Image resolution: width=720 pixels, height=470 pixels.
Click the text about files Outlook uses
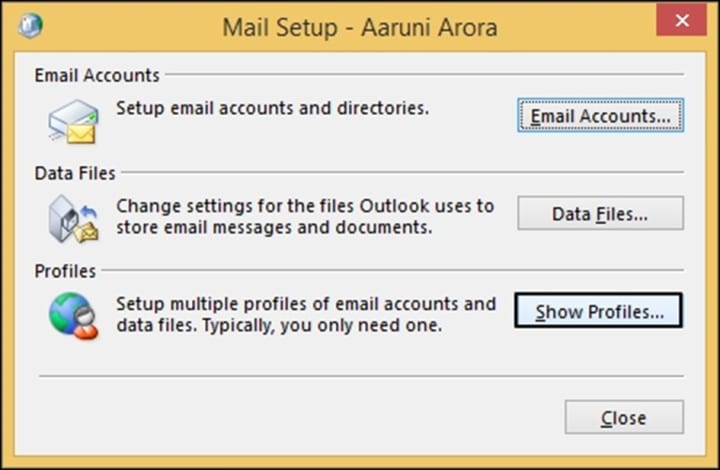tap(305, 216)
